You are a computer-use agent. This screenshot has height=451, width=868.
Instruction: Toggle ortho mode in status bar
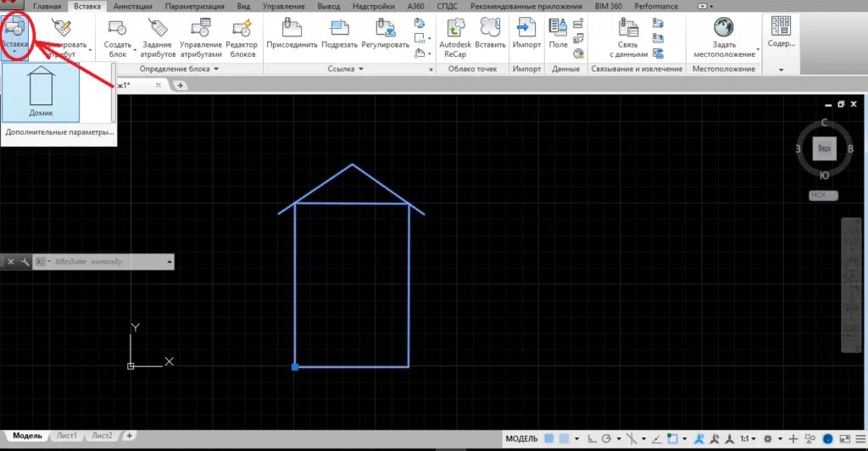592,439
